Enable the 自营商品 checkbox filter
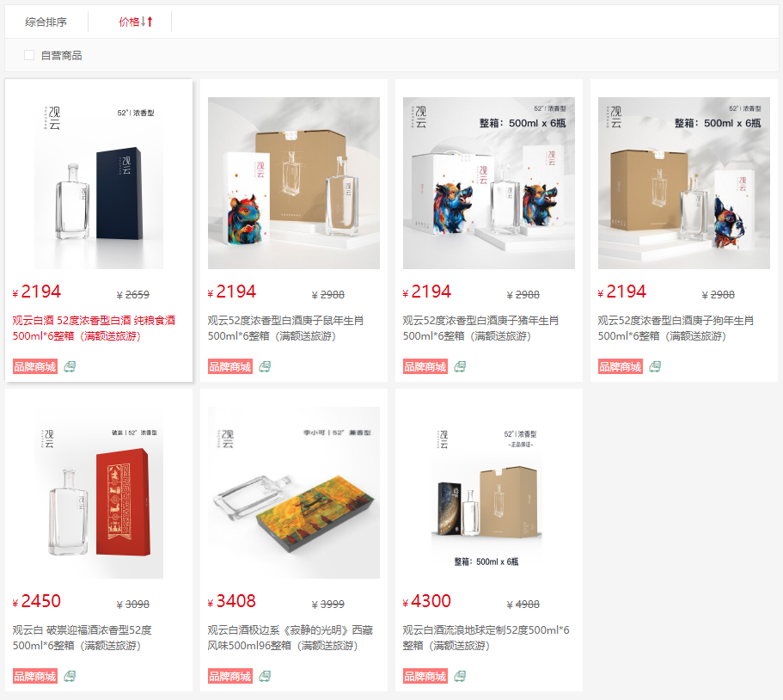This screenshot has width=783, height=700. pos(29,55)
